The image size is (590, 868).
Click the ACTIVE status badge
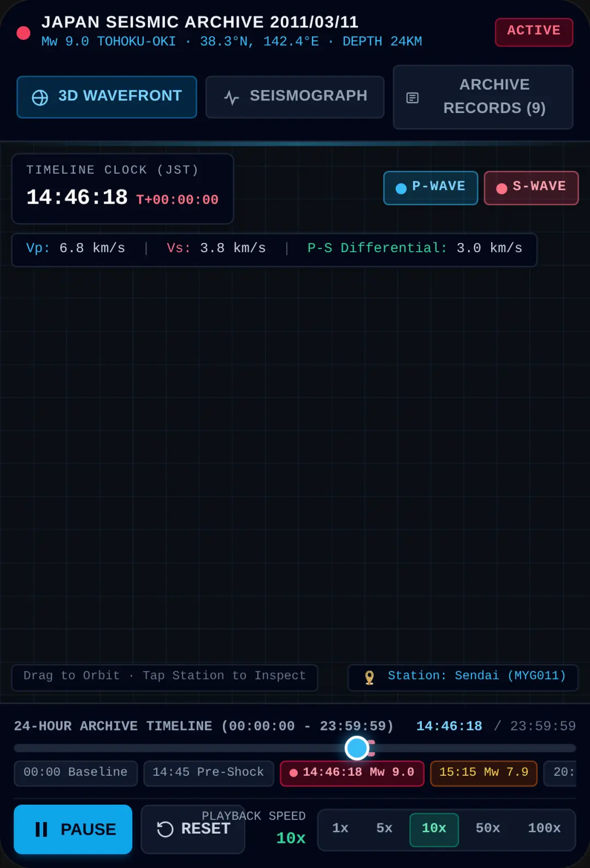click(x=534, y=32)
